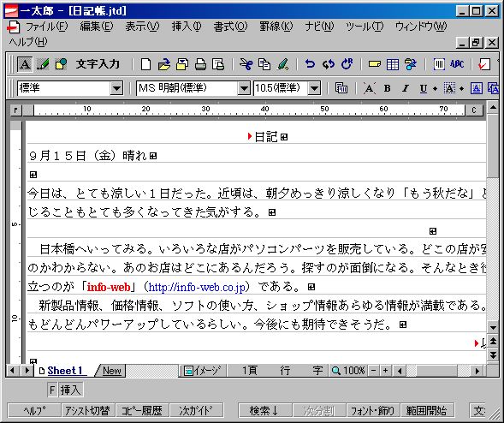
Task: Click the red checkmark document icon
Action: (484, 64)
